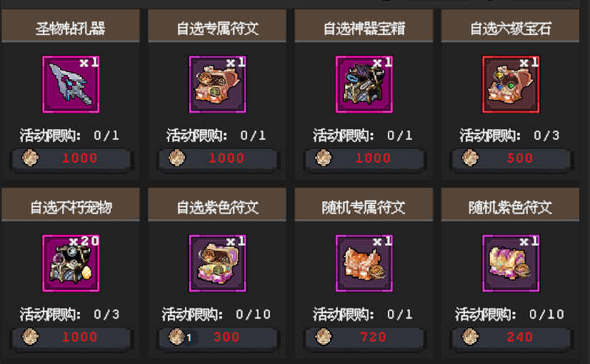590x364 pixels.
Task: Buy 随机专属符文 for 720 coins
Action: (365, 338)
